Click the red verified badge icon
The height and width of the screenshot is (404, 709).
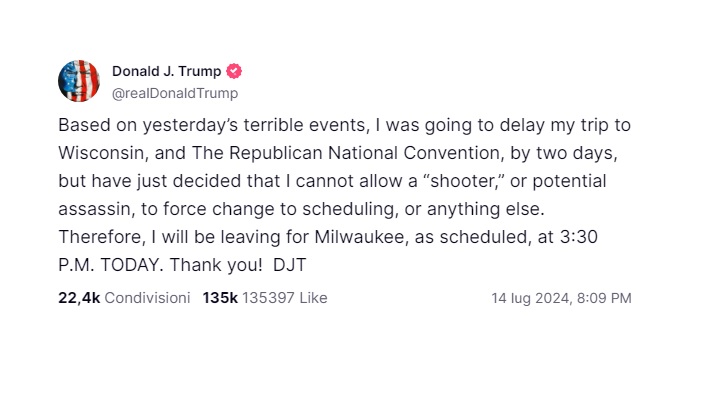point(234,71)
